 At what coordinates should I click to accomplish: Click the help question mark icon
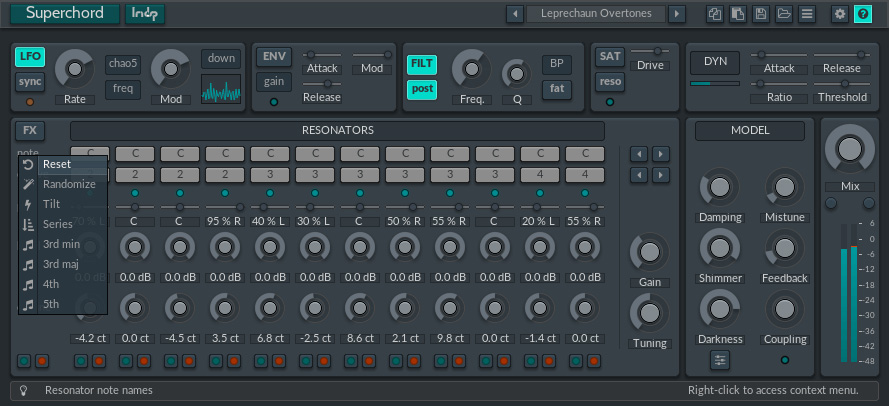(862, 14)
